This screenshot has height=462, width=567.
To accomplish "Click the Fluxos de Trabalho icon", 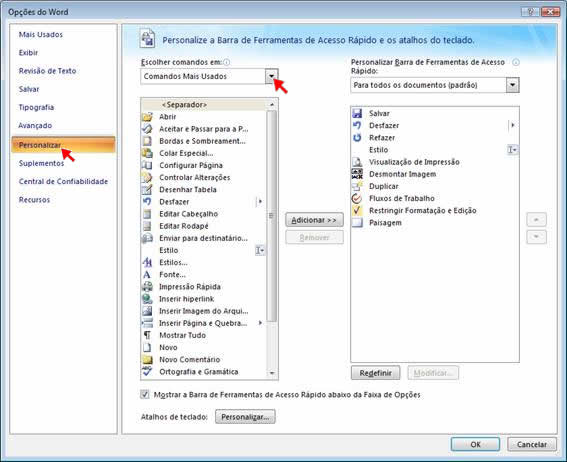I will [357, 198].
